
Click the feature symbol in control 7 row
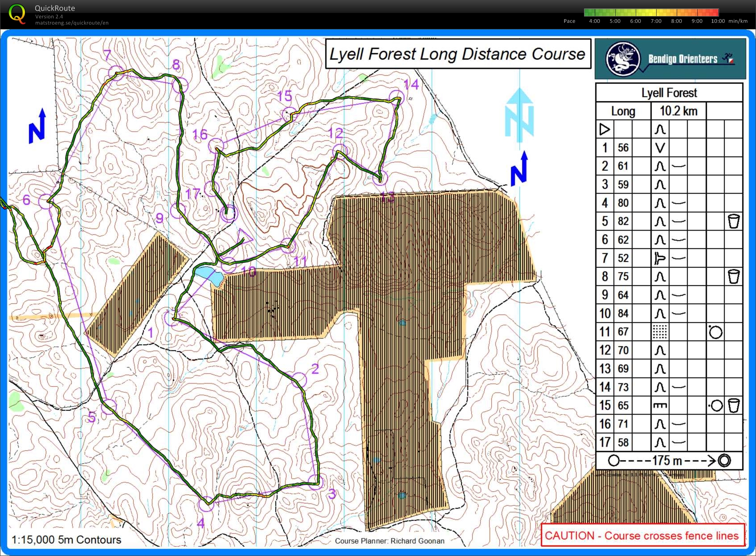pos(660,258)
